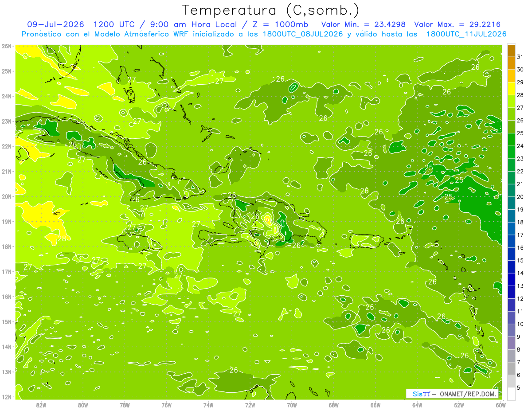Select the "Z = 1000mb" level text
Viewport: 532px width, 411px height.
coord(278,24)
